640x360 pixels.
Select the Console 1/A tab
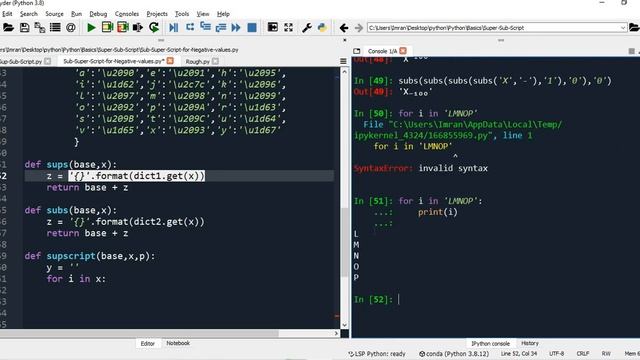coord(382,51)
